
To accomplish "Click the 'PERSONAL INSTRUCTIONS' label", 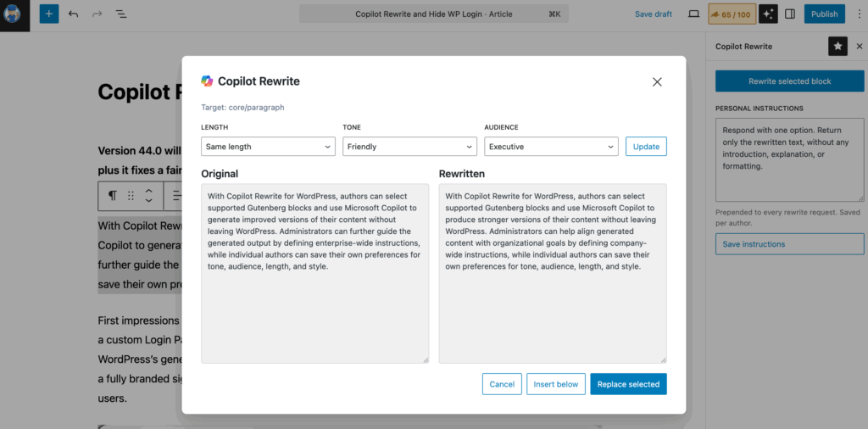I will (759, 109).
